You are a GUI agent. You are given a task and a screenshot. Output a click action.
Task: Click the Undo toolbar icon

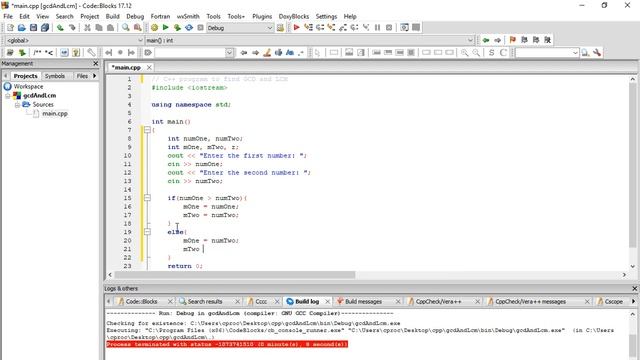click(60, 28)
